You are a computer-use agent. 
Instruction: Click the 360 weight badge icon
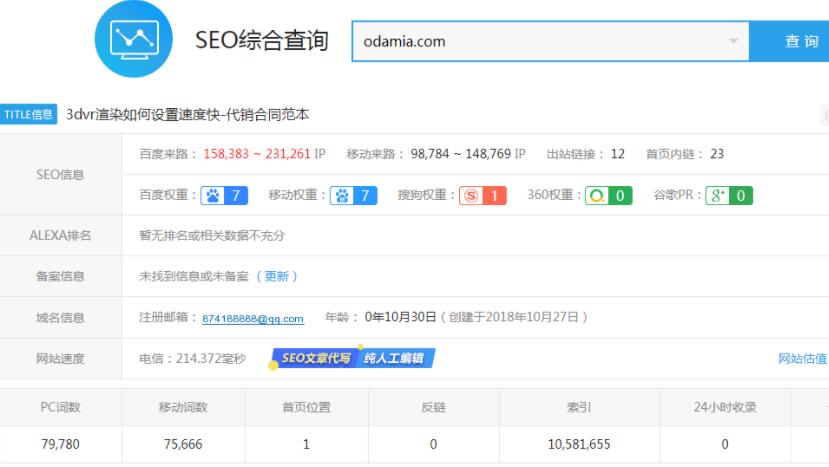point(609,196)
